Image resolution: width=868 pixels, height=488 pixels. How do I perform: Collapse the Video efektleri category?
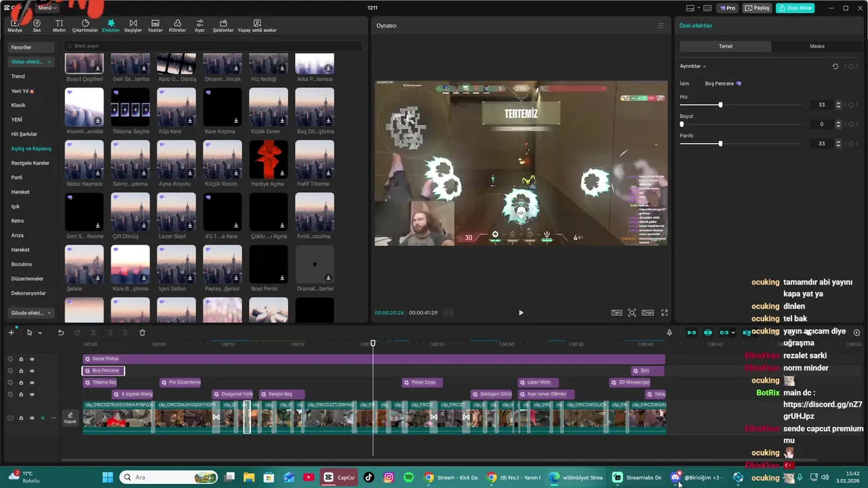pos(49,62)
